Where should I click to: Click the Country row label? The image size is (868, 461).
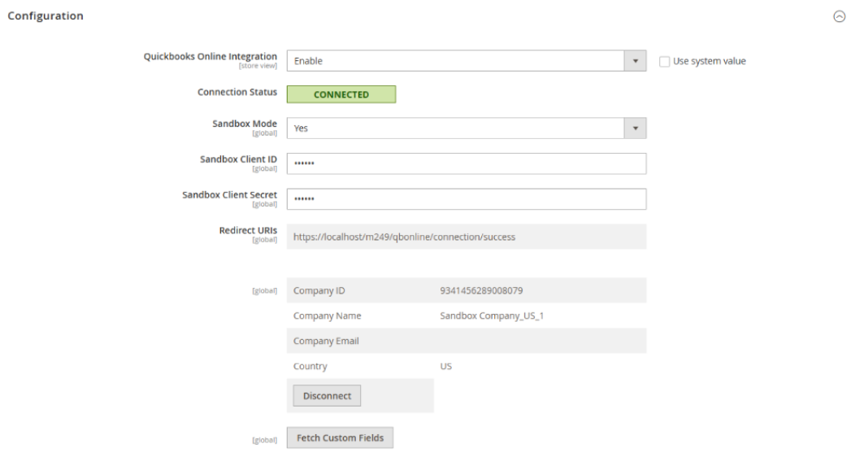pyautogui.click(x=310, y=366)
